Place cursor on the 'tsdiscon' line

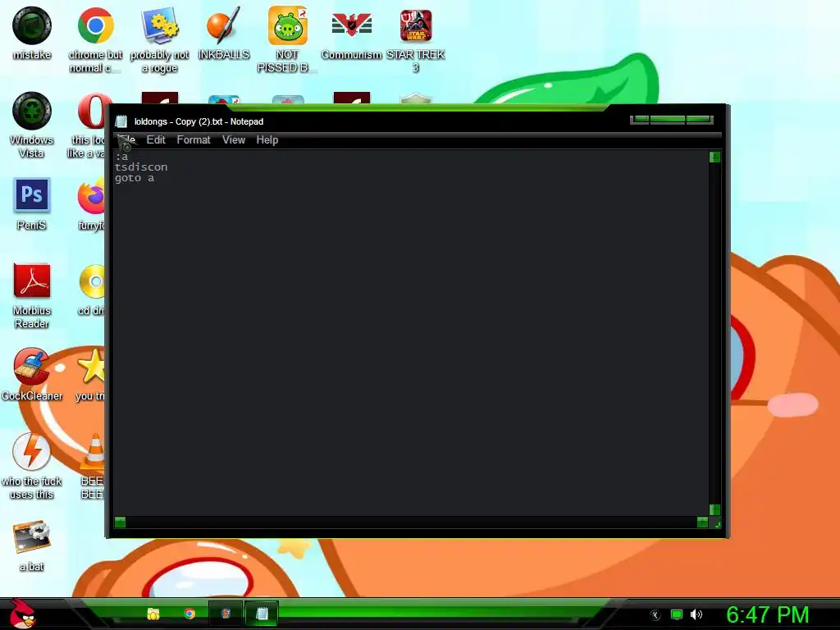[x=141, y=167]
